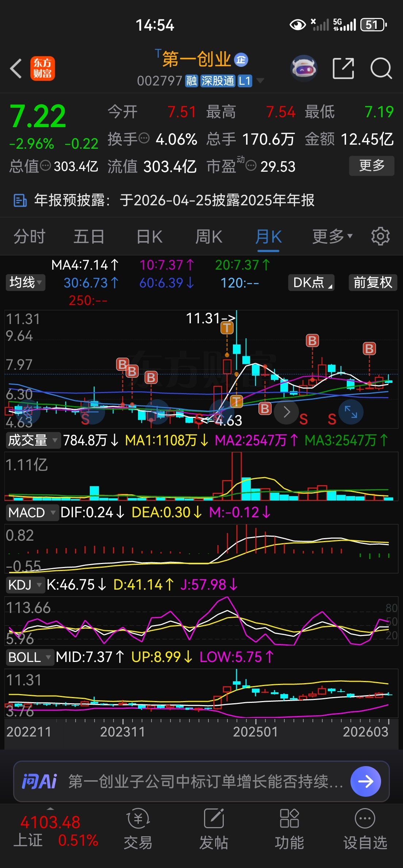Tap the eye comfort status icon
The height and width of the screenshot is (868, 403).
click(x=298, y=25)
